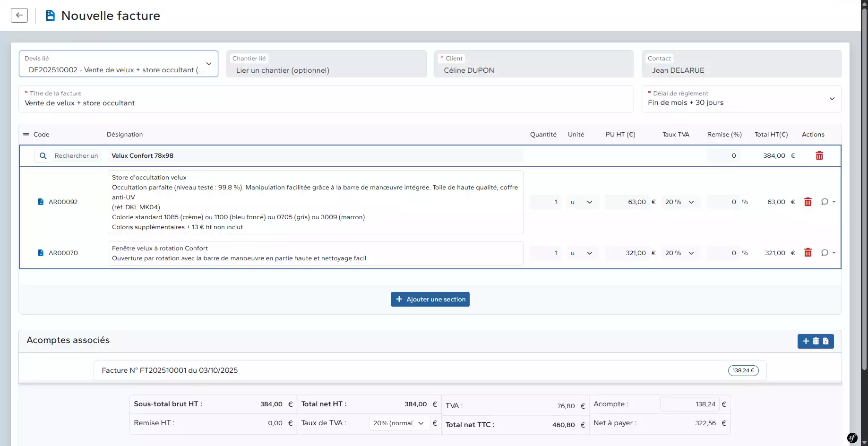Click the 138,24 € acompte badge
Image resolution: width=868 pixels, height=446 pixels.
coord(743,370)
